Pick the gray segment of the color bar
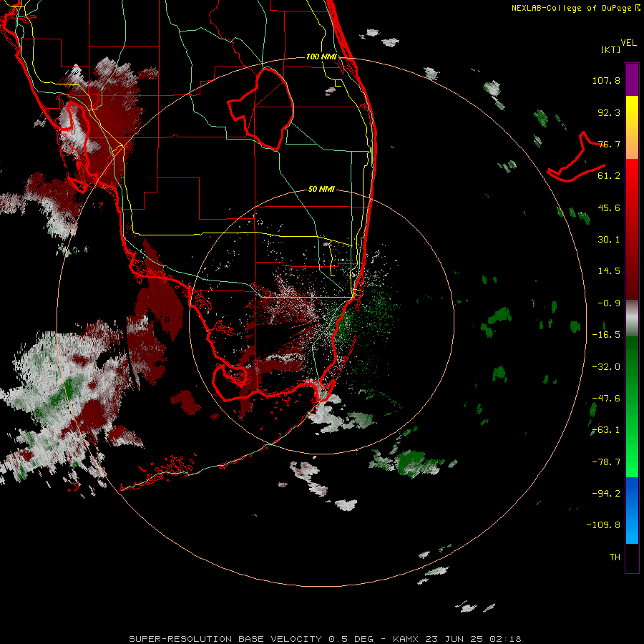The height and width of the screenshot is (644, 644). (632, 318)
